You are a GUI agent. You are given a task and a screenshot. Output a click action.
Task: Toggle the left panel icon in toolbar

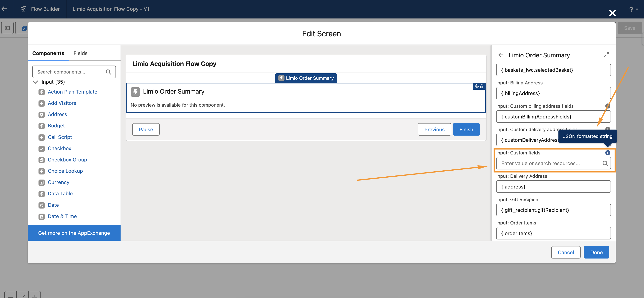coord(8,28)
